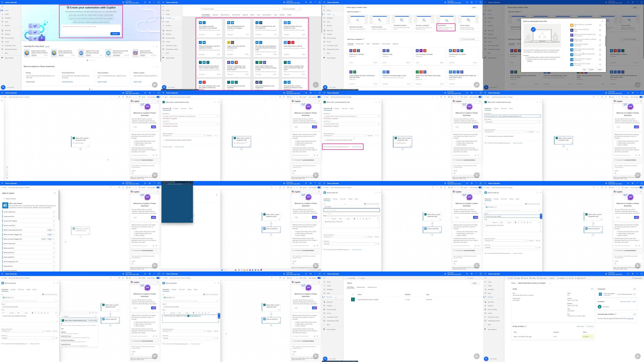Click 'Send a copy' in the flow toolbar
Viewport: 644px width, 362px height.
pos(542,278)
